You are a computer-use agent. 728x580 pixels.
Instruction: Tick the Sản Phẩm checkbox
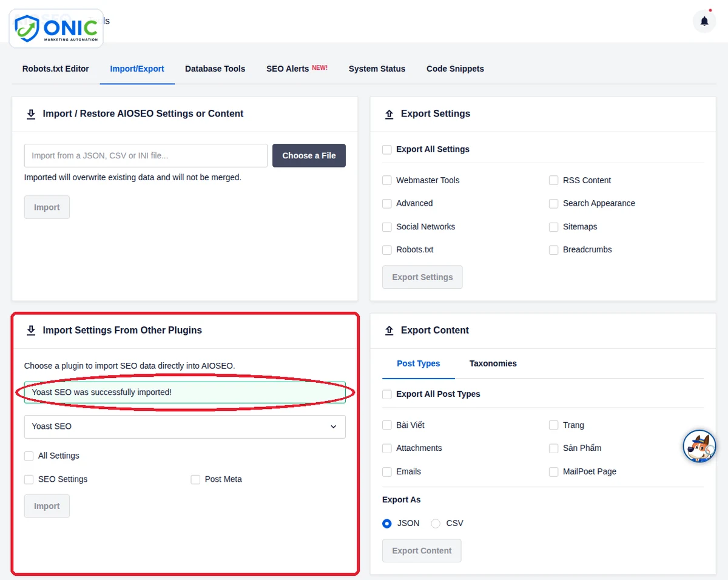(553, 448)
